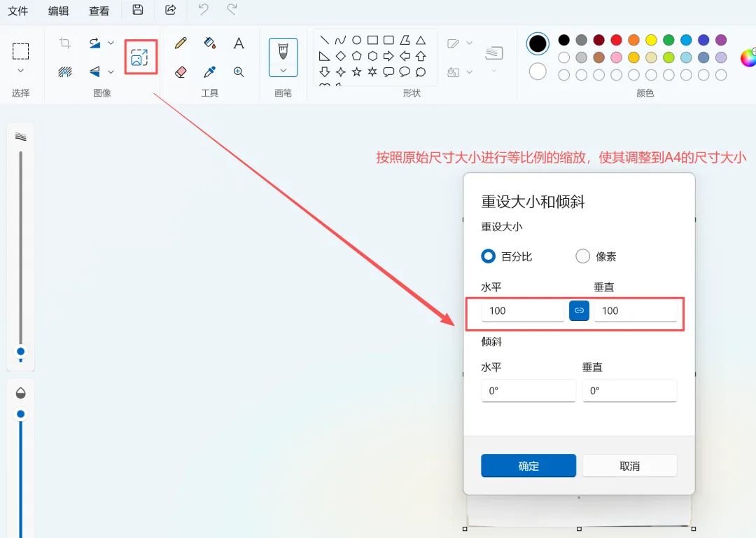Click the Resize and skew icon
The height and width of the screenshot is (538, 756).
coord(139,57)
